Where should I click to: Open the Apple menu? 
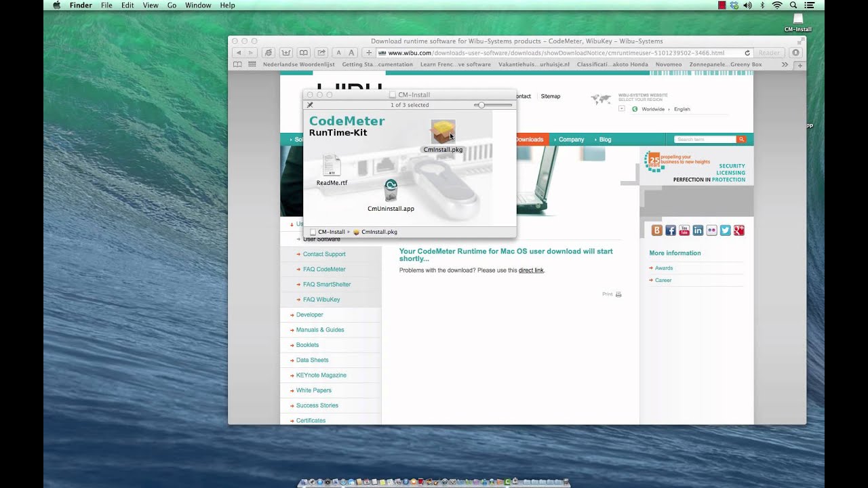click(56, 5)
